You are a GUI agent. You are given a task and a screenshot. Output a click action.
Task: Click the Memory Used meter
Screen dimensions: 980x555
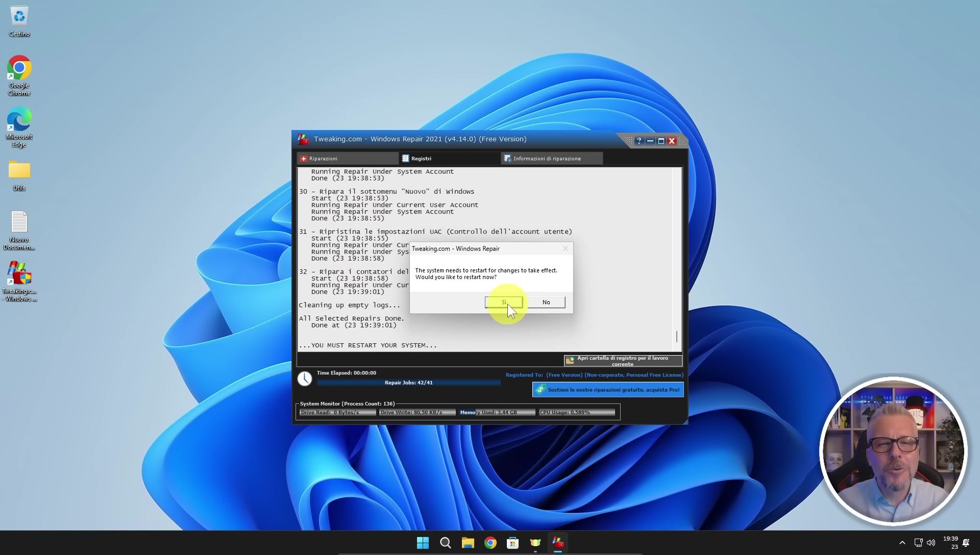497,413
